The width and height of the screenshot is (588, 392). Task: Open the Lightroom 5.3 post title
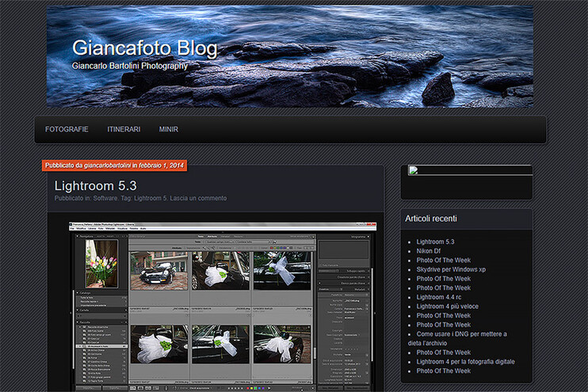[x=96, y=186]
